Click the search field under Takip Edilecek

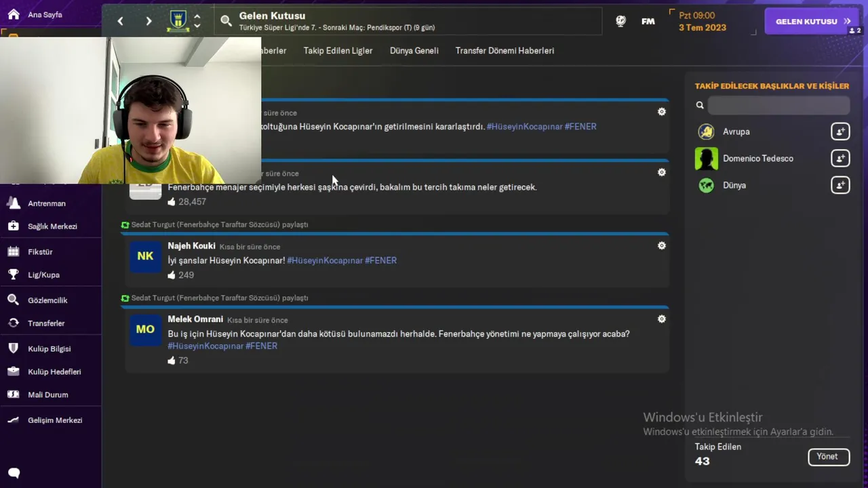point(778,105)
